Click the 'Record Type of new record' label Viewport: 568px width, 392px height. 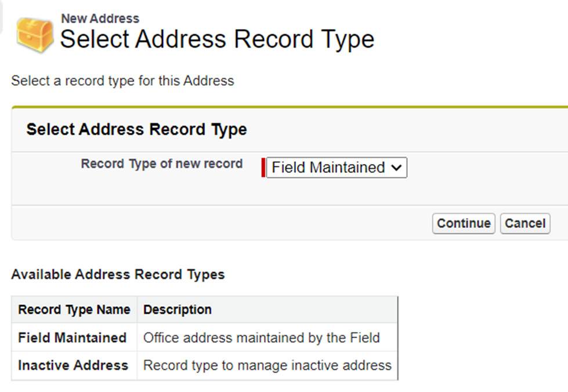(x=161, y=164)
